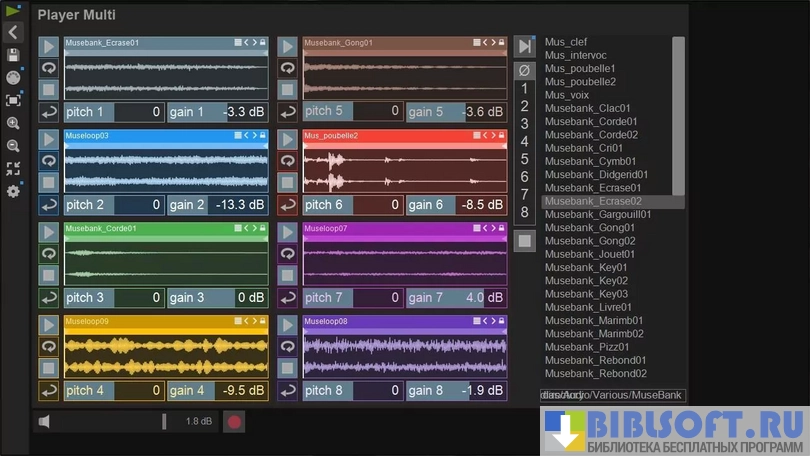Toggle loop mode on Museloop03 player
The width and height of the screenshot is (810, 456).
(49, 160)
